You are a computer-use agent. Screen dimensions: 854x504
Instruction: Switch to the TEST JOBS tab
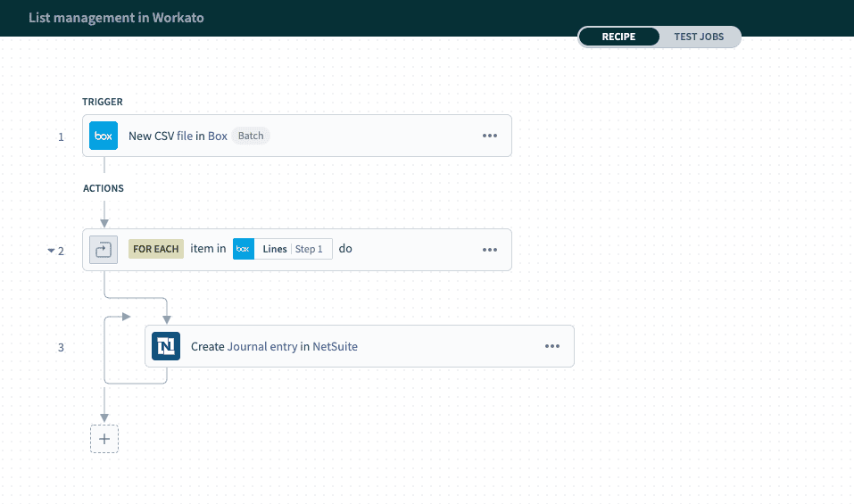699,37
